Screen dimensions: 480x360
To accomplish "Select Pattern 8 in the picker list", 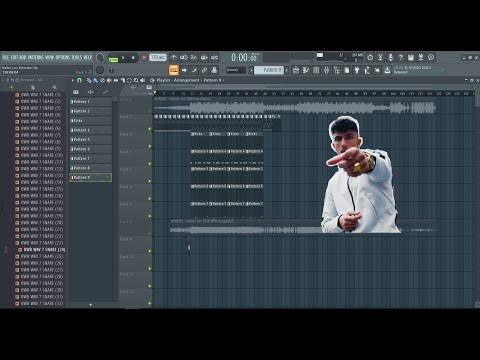I will click(x=90, y=168).
